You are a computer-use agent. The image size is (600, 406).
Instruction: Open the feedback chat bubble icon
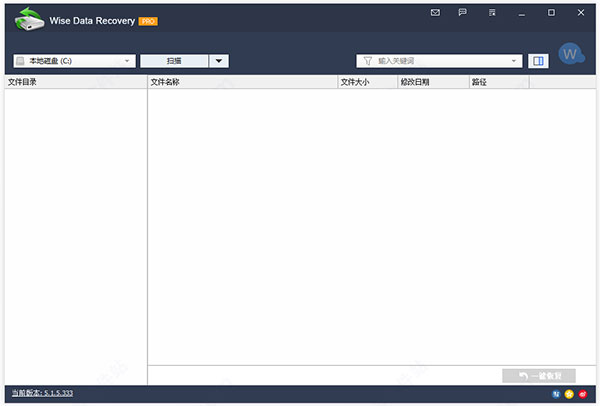point(462,13)
